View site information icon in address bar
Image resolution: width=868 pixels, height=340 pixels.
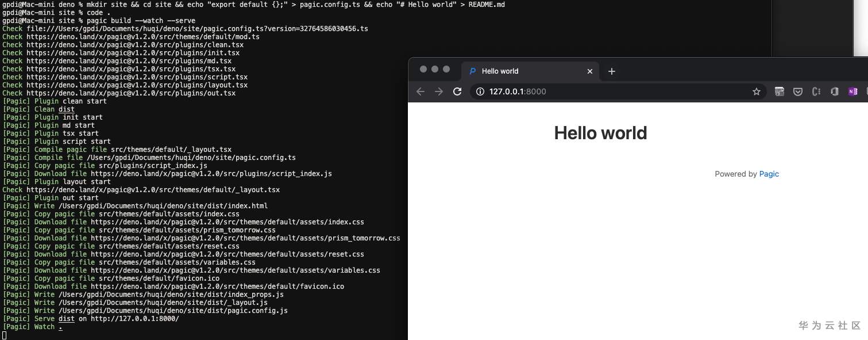point(480,91)
